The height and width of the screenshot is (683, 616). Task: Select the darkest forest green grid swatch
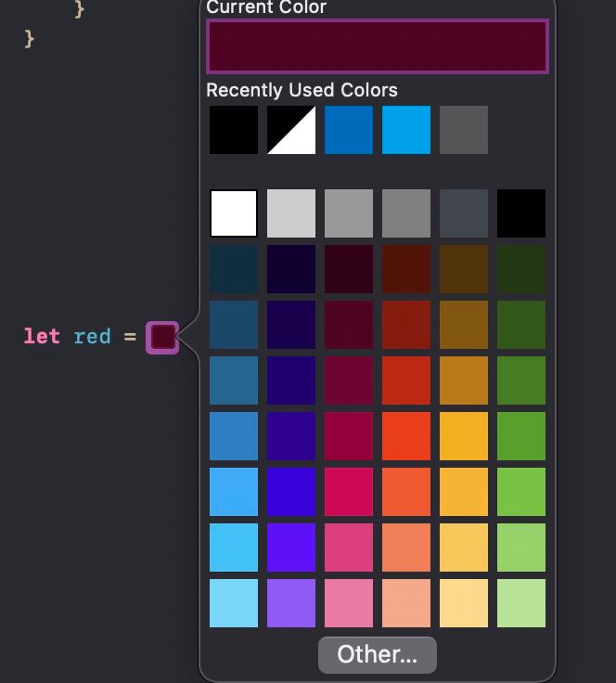[x=521, y=269]
